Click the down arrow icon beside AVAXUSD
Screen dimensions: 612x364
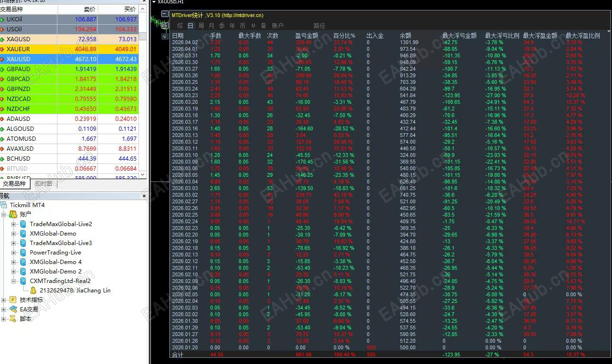[2, 149]
